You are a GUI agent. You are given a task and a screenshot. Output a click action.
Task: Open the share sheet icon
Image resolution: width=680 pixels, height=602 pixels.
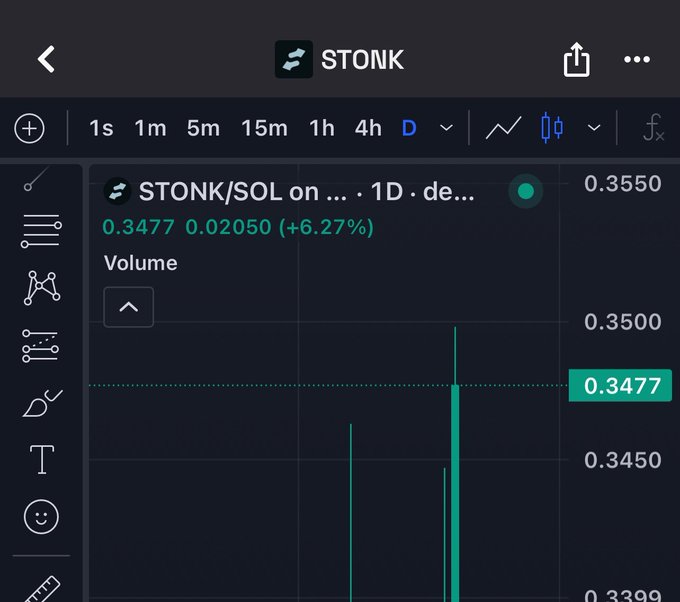click(x=576, y=59)
